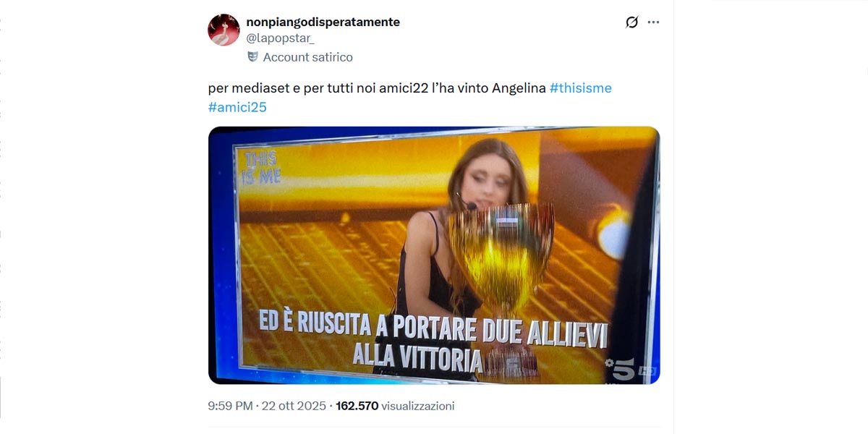Open the three-dot More options menu
Image resolution: width=868 pixels, height=434 pixels.
tap(653, 22)
